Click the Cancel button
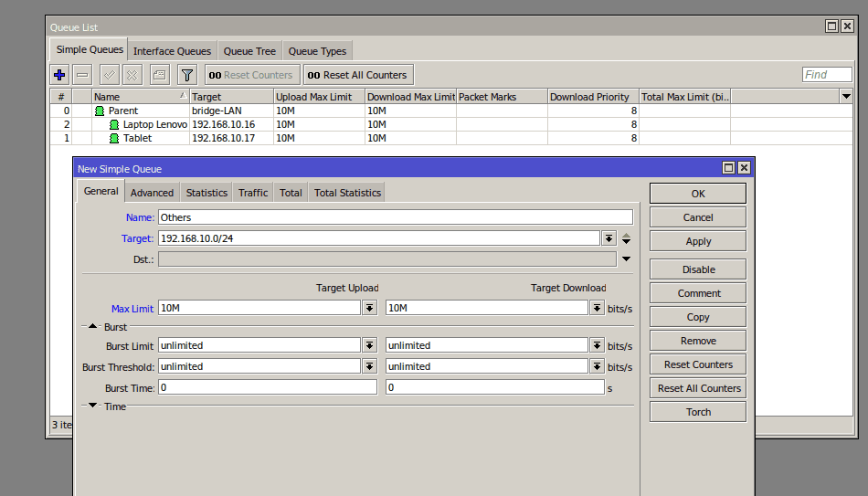Image resolution: width=868 pixels, height=496 pixels. pos(697,217)
